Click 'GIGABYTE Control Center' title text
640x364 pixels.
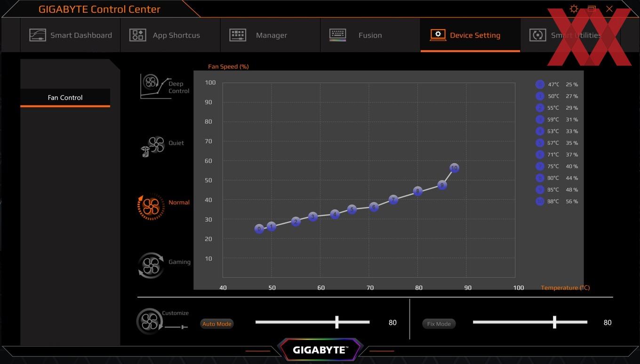tap(99, 9)
